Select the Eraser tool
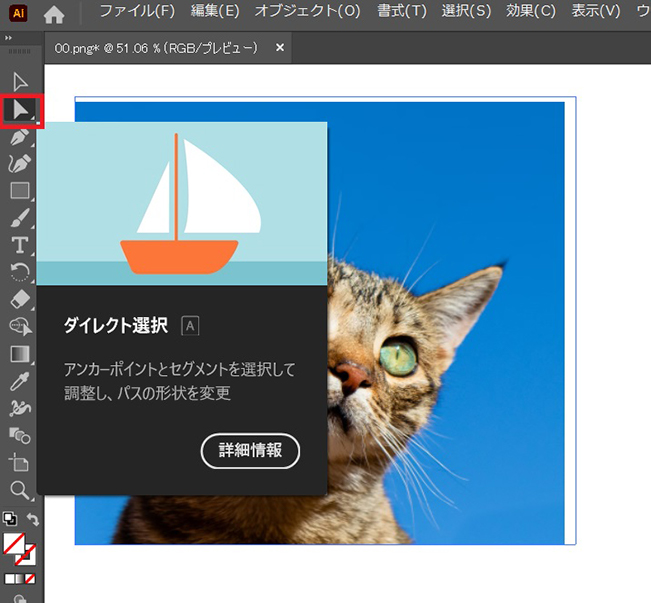Viewport: 651px width, 603px height. (x=20, y=299)
